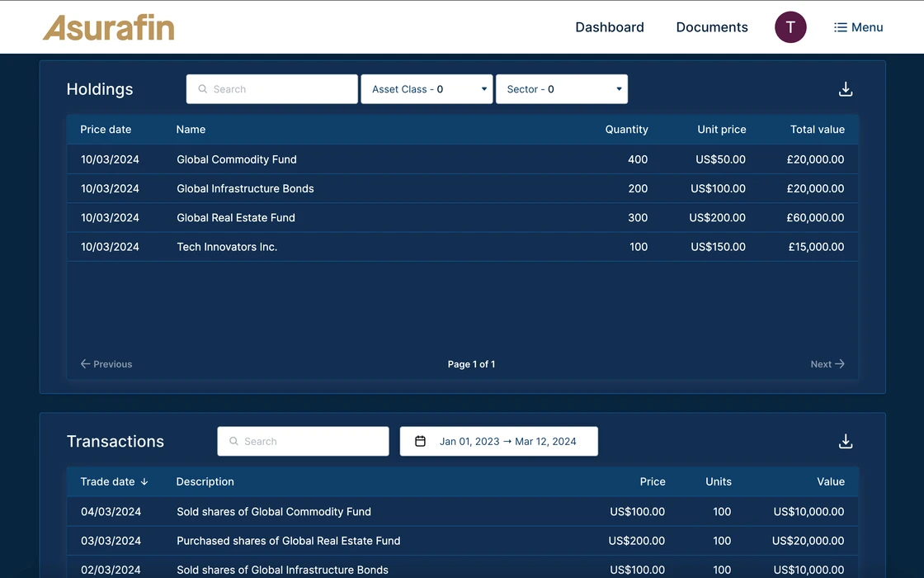924x578 pixels.
Task: Select Tech Innovators Inc. holding
Action: pyautogui.click(x=227, y=247)
